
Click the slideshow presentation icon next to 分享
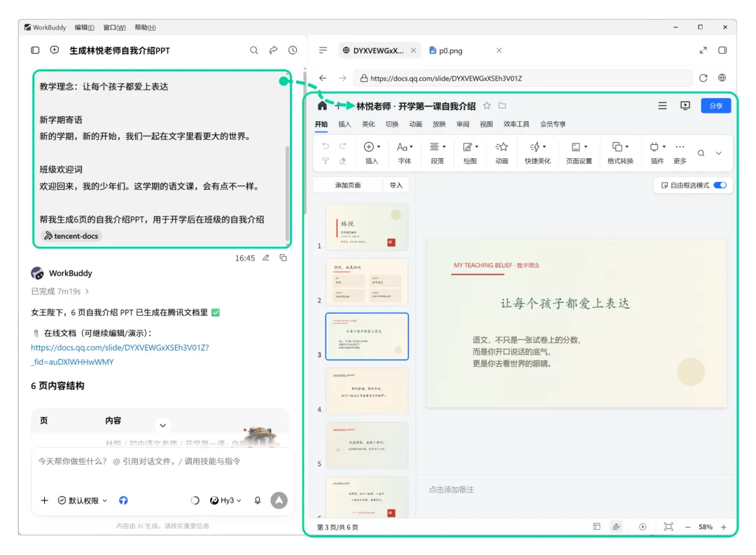[685, 106]
